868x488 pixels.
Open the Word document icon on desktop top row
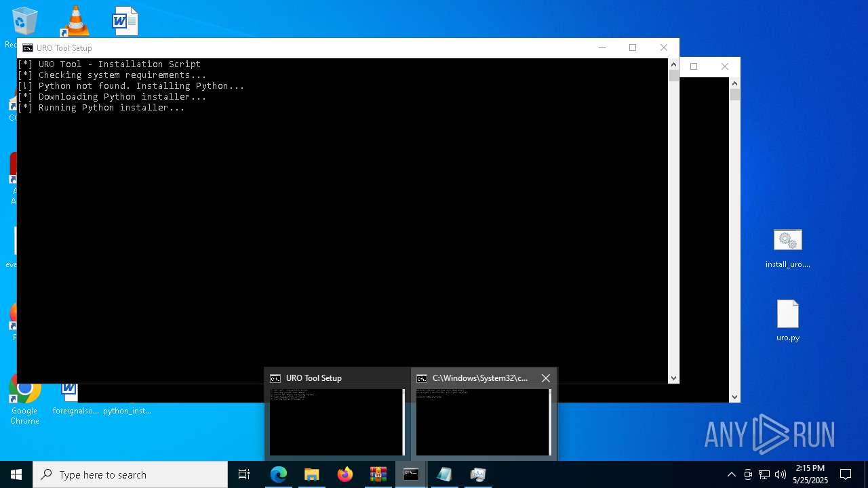coord(125,21)
